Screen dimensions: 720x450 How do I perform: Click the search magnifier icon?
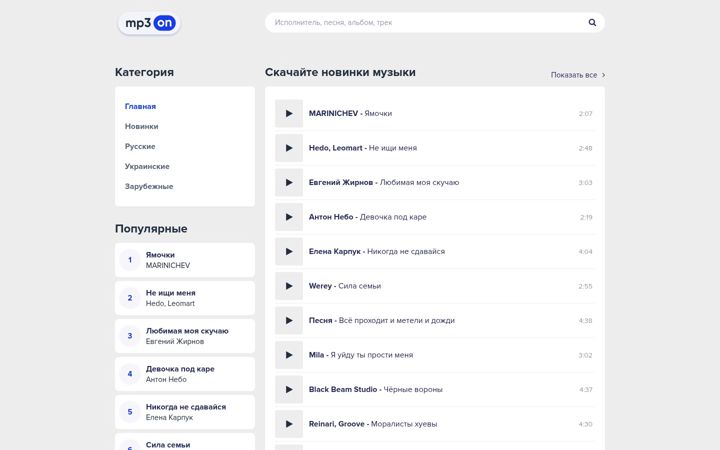(592, 22)
